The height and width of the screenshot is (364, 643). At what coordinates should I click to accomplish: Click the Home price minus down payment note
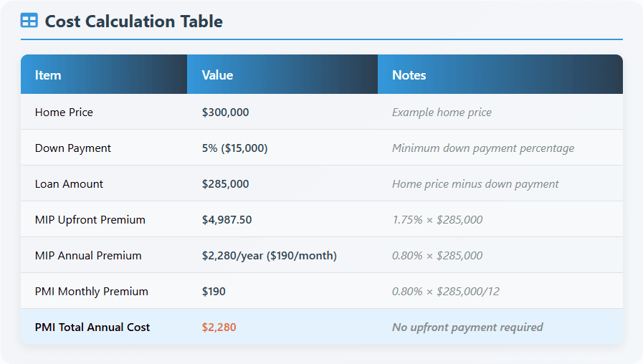click(475, 183)
